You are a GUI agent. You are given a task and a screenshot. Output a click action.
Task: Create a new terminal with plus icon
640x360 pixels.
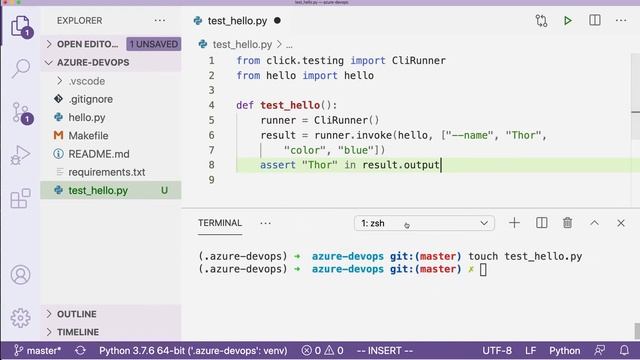514,223
